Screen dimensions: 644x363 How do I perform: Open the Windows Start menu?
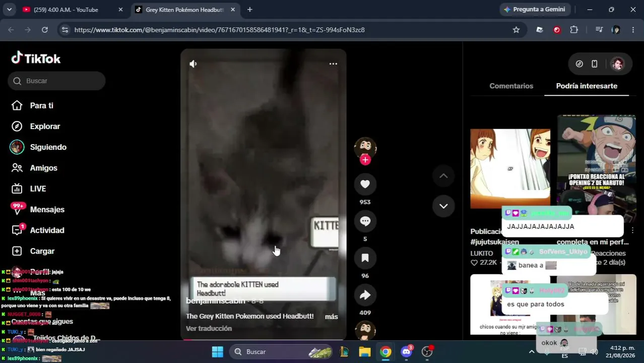tap(218, 351)
